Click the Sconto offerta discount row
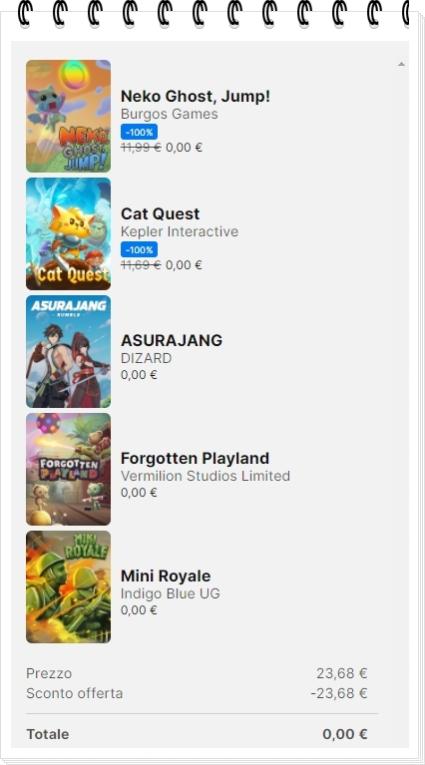The height and width of the screenshot is (765, 425). [x=197, y=693]
